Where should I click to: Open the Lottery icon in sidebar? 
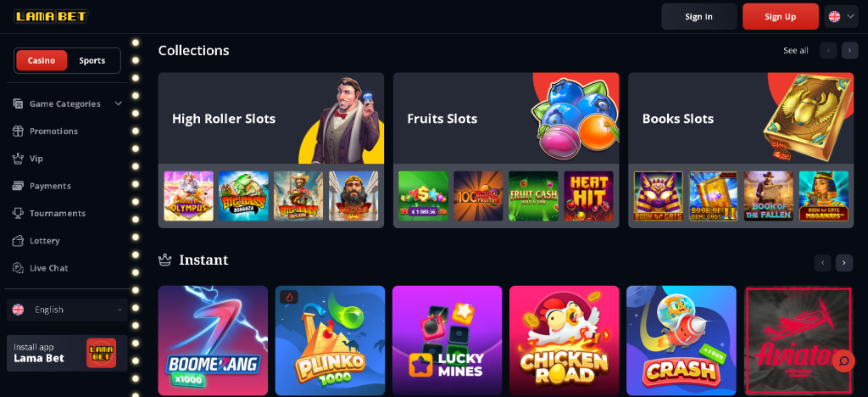[19, 241]
